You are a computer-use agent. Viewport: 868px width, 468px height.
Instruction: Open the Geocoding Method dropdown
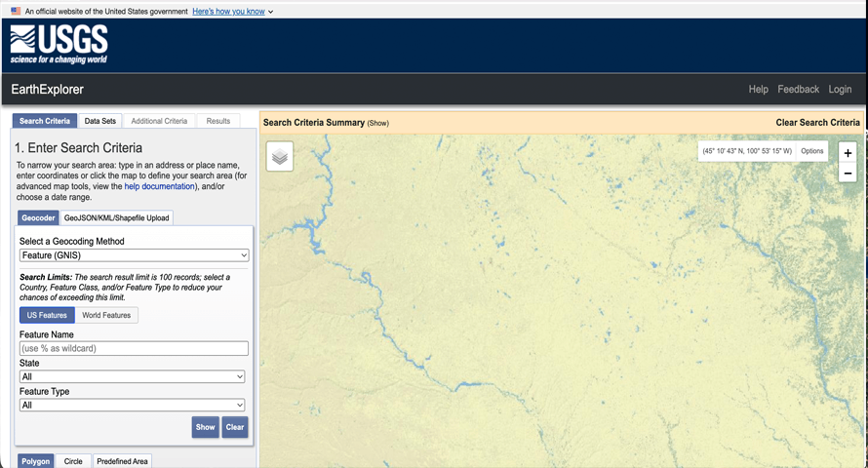point(134,255)
